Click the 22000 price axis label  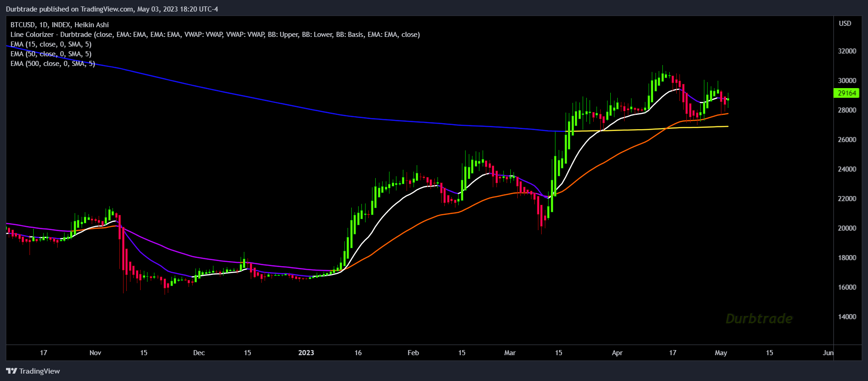tap(847, 198)
